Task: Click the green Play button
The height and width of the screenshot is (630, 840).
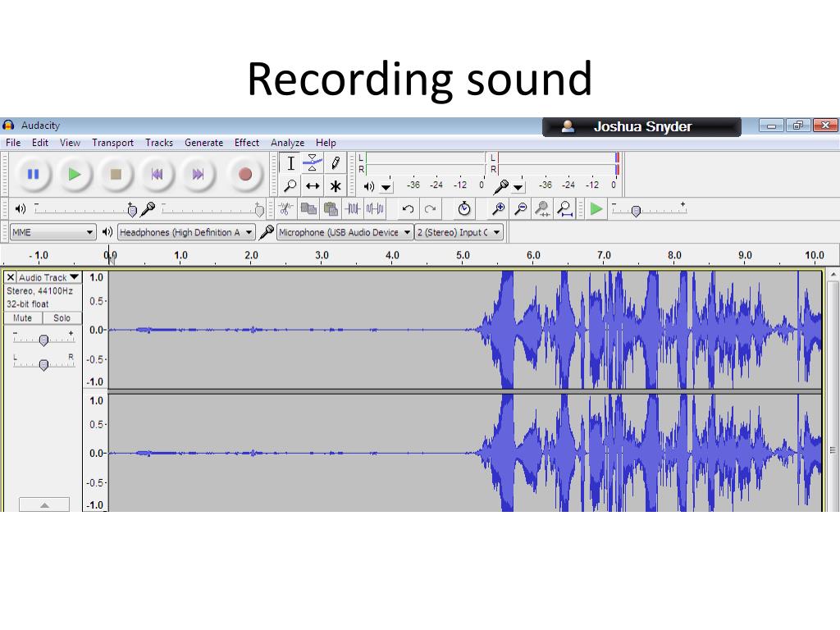Action: (x=75, y=174)
